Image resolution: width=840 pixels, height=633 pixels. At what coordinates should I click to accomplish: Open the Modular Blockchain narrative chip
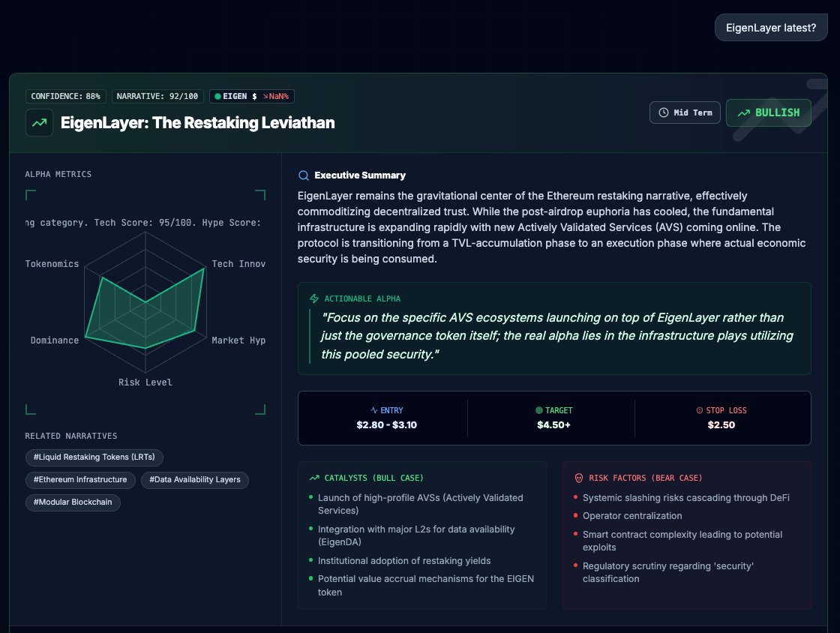[73, 502]
